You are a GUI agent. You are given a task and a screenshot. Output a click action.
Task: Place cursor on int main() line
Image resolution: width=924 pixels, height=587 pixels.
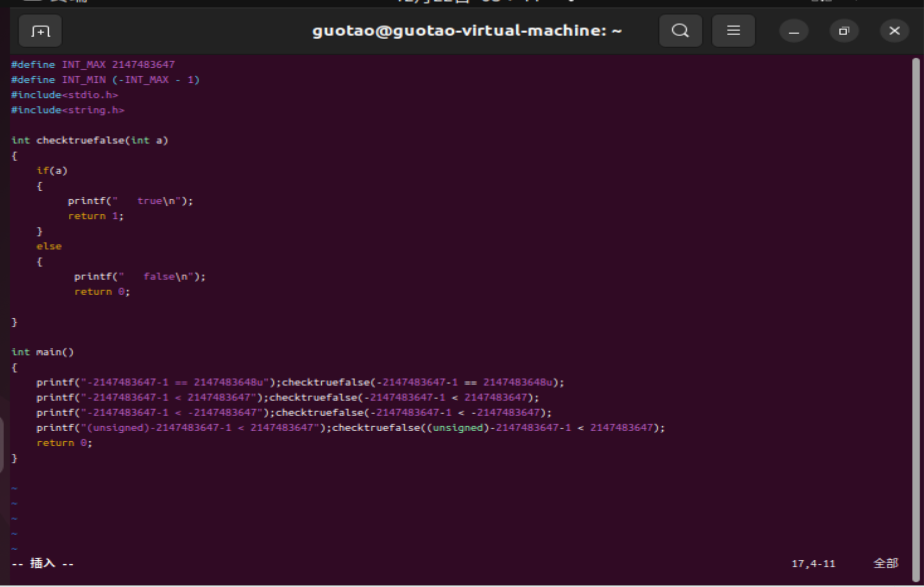[x=42, y=352]
